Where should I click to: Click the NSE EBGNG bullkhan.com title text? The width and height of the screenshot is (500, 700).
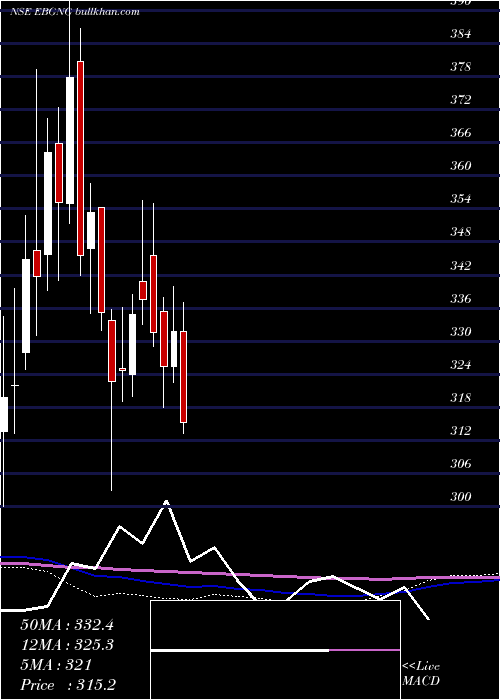75,12
